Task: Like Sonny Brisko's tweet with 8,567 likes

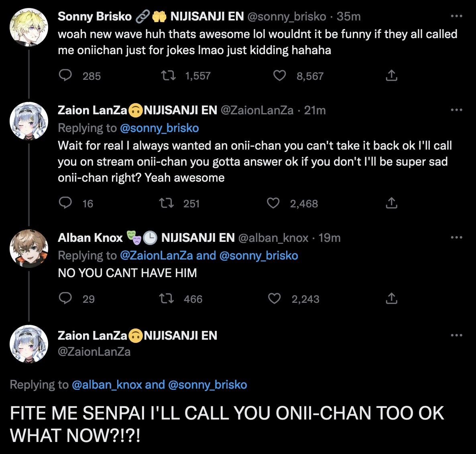Action: [279, 75]
